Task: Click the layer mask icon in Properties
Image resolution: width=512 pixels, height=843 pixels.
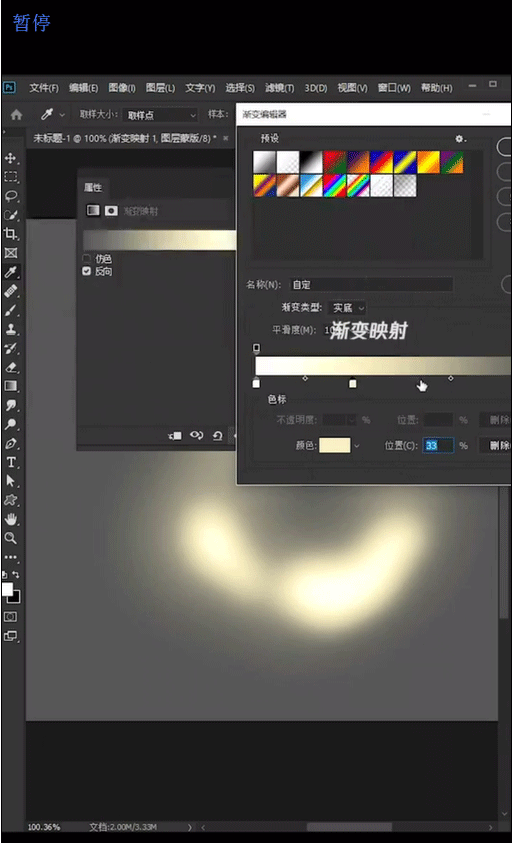Action: click(111, 211)
